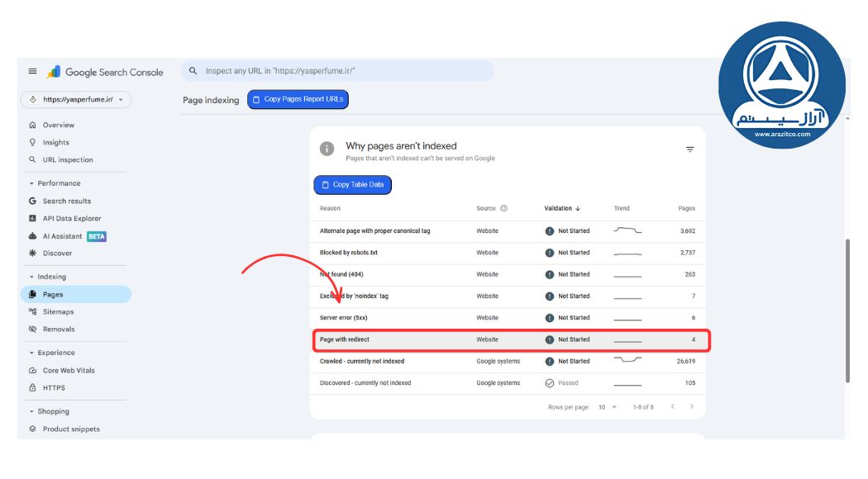Click the Sitemaps icon
Image resolution: width=868 pixels, height=479 pixels.
pos(33,311)
